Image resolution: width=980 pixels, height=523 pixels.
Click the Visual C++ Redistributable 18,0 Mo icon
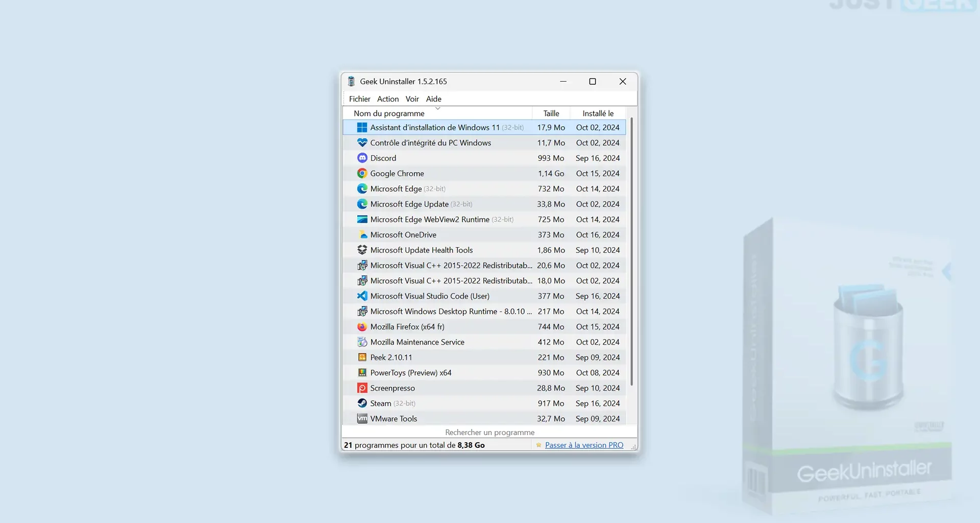tap(362, 280)
